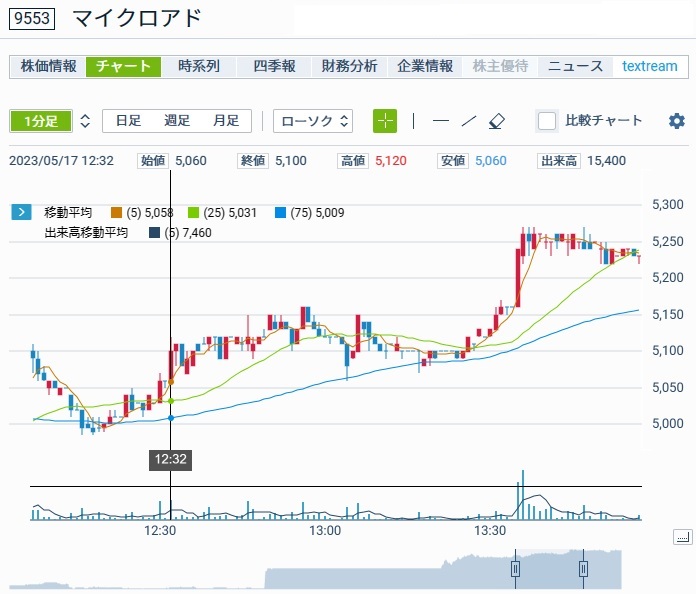
Task: Open the 1分足 interval stepper arrows
Action: pyautogui.click(x=85, y=121)
